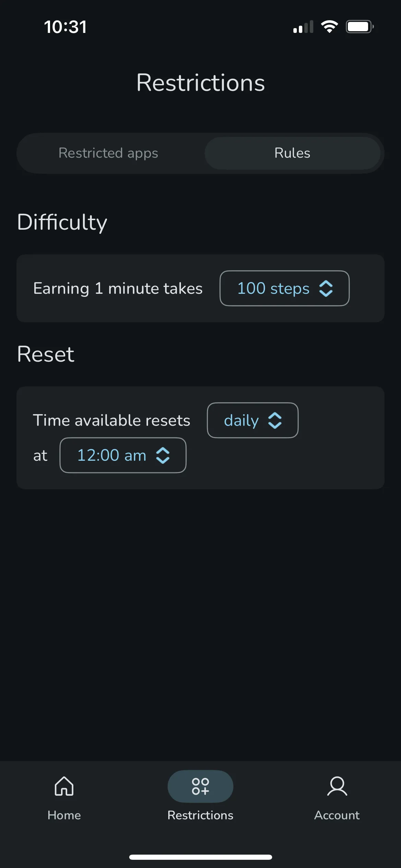Go to the Home tab label
401x868 pixels.
point(64,815)
